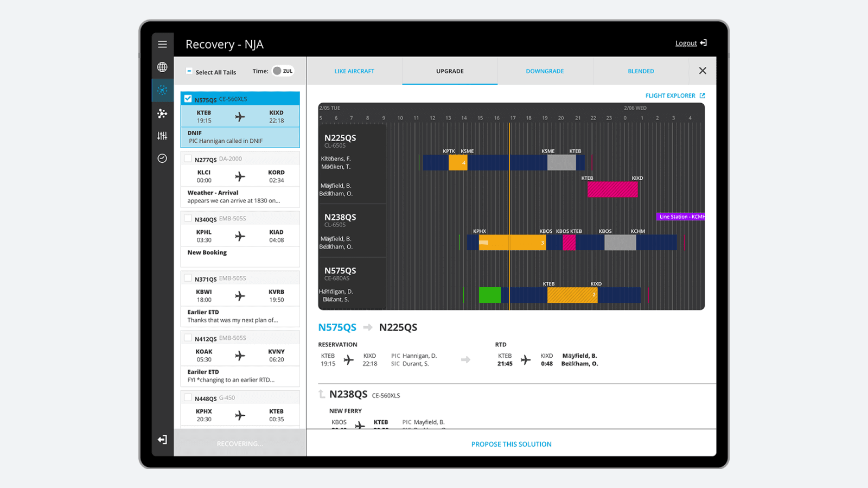Click the airplane icon in N448QS card
The width and height of the screenshot is (868, 488).
(240, 415)
